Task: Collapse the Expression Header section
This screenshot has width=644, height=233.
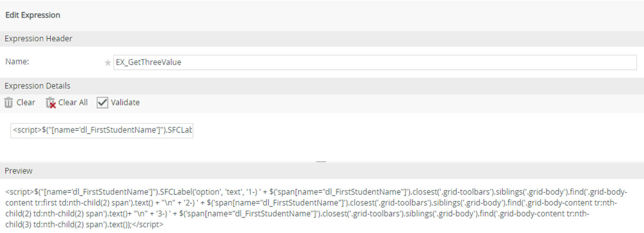Action: tap(38, 38)
